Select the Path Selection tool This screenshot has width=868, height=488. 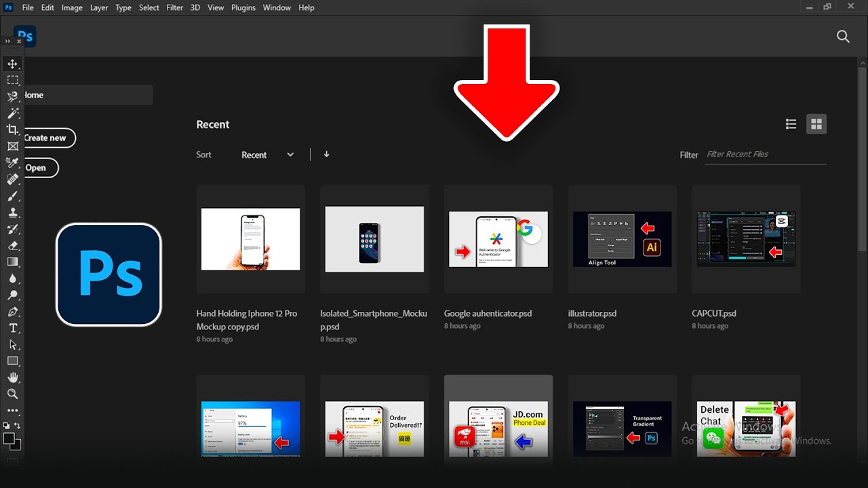click(12, 344)
